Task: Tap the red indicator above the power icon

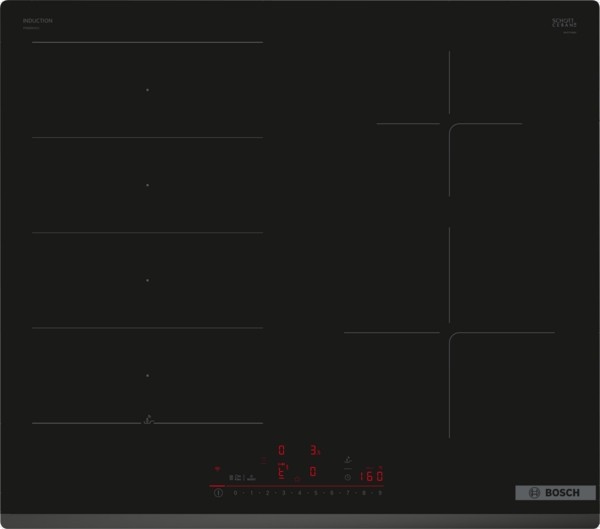Action: pyautogui.click(x=217, y=467)
